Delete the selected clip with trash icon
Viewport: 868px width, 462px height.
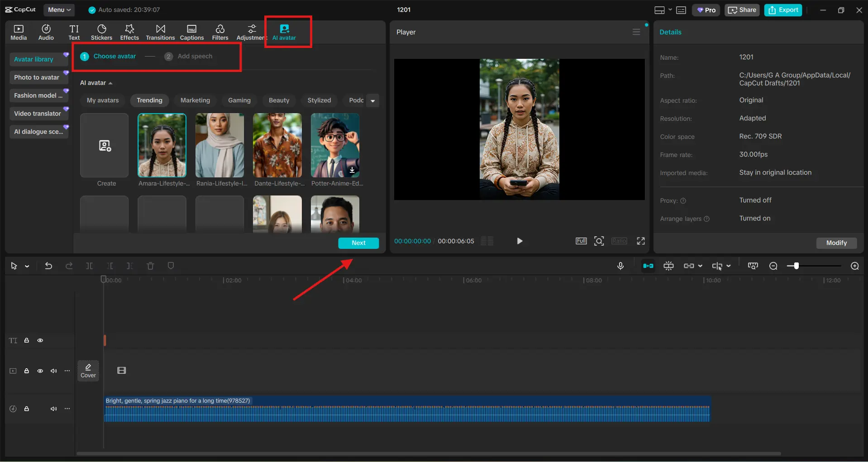pyautogui.click(x=150, y=266)
